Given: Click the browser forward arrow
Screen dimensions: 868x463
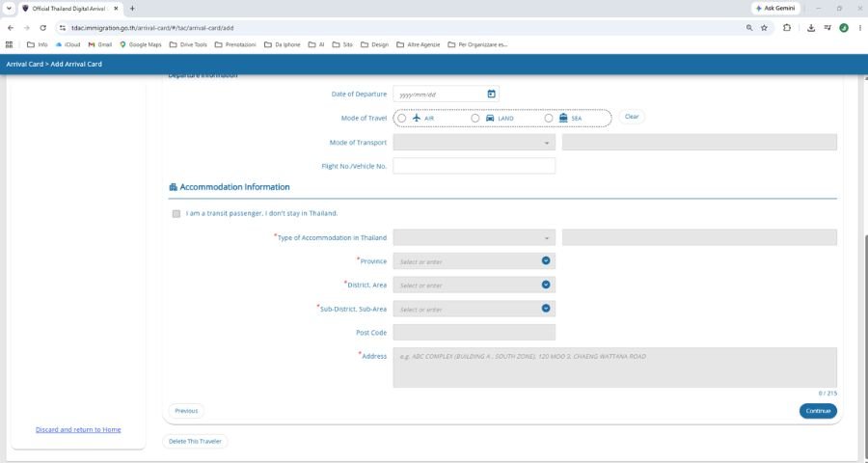Looking at the screenshot, I should [27, 28].
